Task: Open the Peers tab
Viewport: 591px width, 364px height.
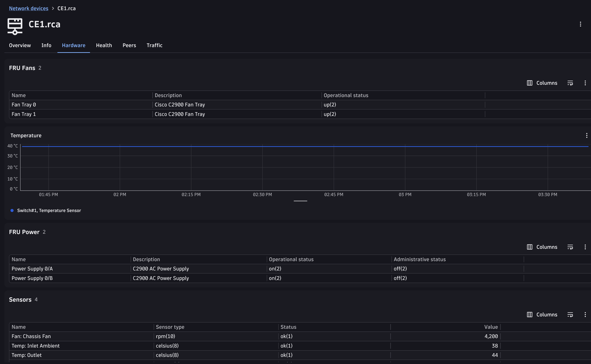Action: click(x=129, y=45)
